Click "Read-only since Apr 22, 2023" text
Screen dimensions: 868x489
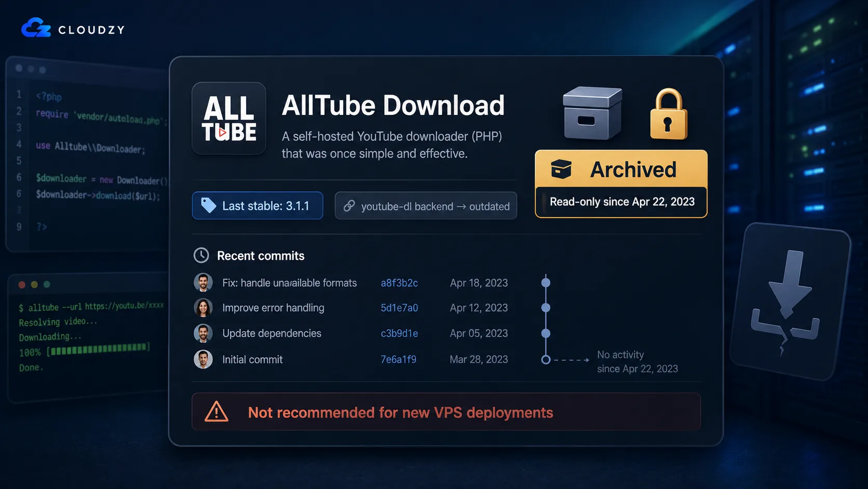tap(622, 202)
